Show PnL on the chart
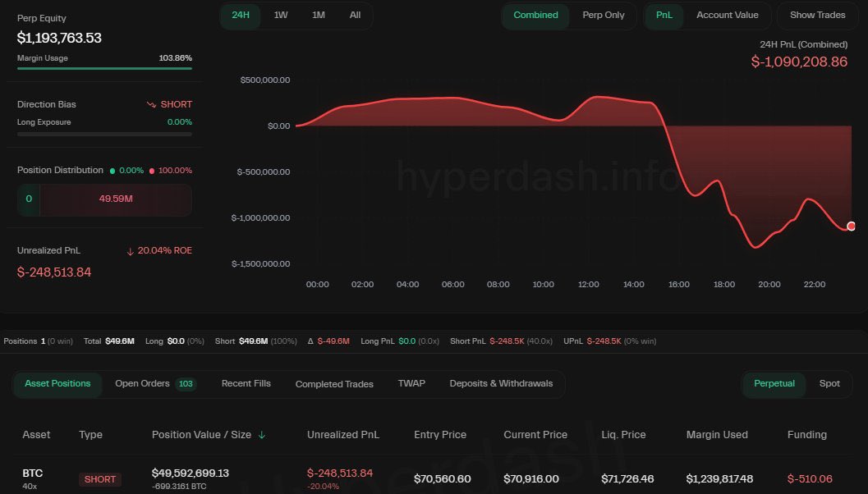This screenshot has height=494, width=868. click(x=664, y=16)
